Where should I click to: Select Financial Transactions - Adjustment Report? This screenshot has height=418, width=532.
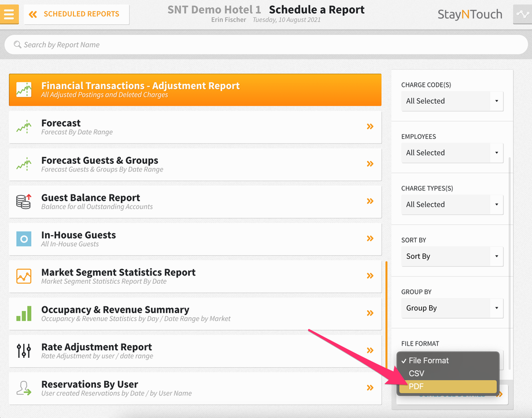pyautogui.click(x=195, y=90)
